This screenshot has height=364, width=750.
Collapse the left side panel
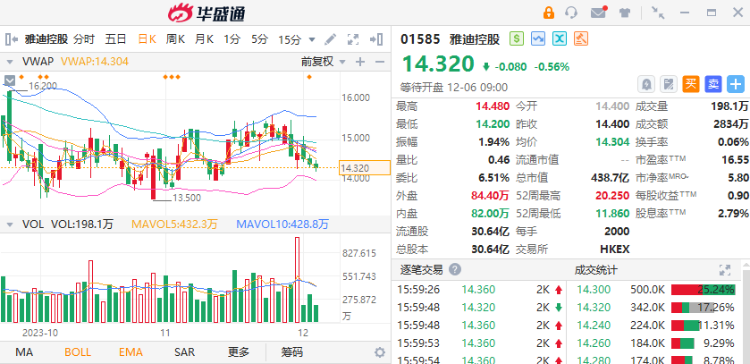[11, 39]
